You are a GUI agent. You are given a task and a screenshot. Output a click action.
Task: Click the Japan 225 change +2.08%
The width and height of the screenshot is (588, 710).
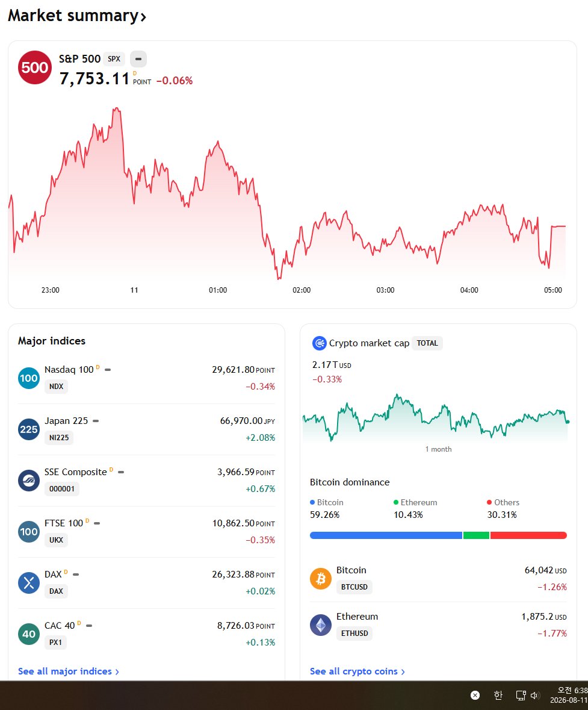click(260, 437)
